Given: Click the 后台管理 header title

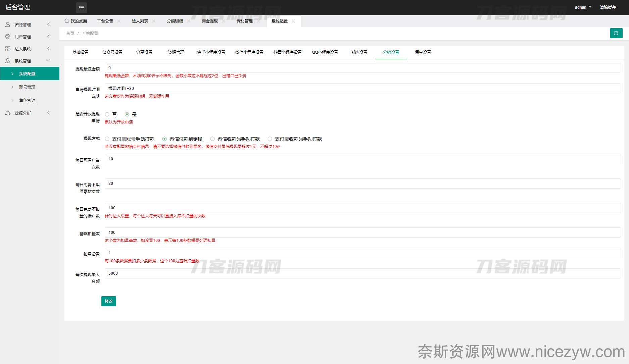Looking at the screenshot, I should [18, 7].
